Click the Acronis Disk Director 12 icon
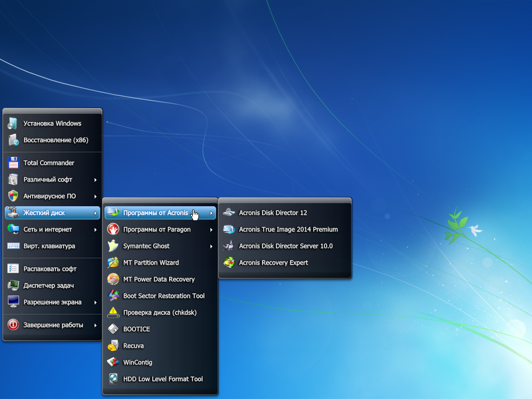This screenshot has width=532, height=399. coord(229,212)
